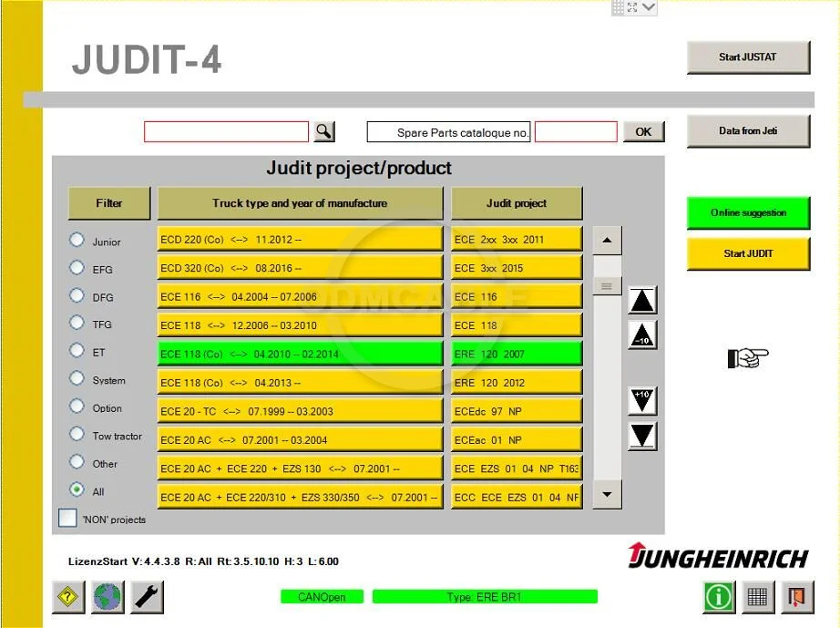Click the magnifying glass search icon
The image size is (840, 628).
tap(324, 131)
